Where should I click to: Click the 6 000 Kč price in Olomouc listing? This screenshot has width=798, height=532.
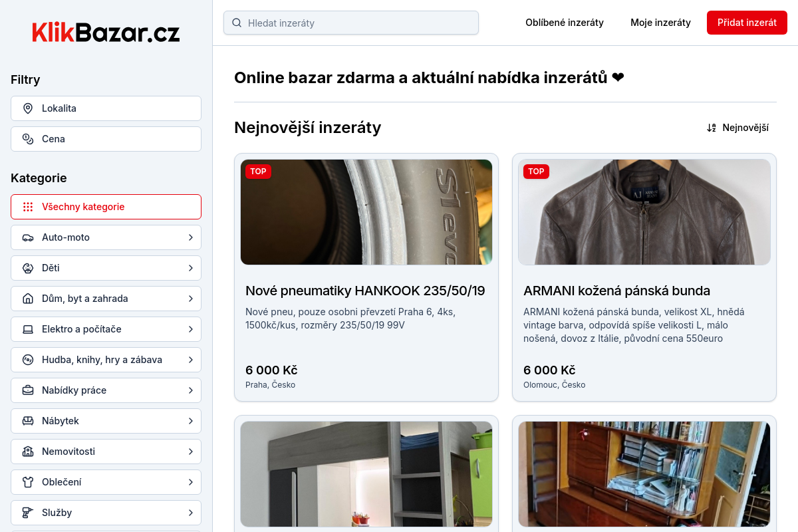(549, 370)
